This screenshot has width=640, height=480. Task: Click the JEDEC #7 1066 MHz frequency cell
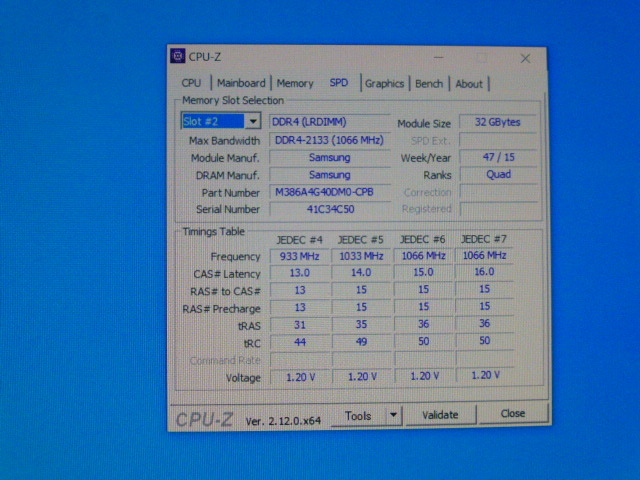484,255
